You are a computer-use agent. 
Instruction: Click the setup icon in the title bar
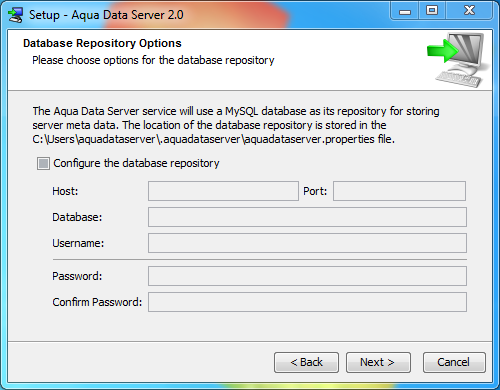point(15,15)
